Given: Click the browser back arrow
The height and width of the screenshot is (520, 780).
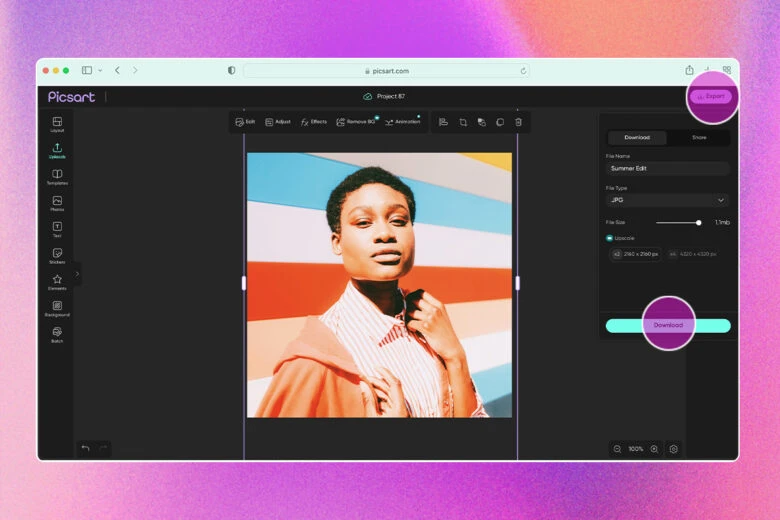Looking at the screenshot, I should pos(117,71).
